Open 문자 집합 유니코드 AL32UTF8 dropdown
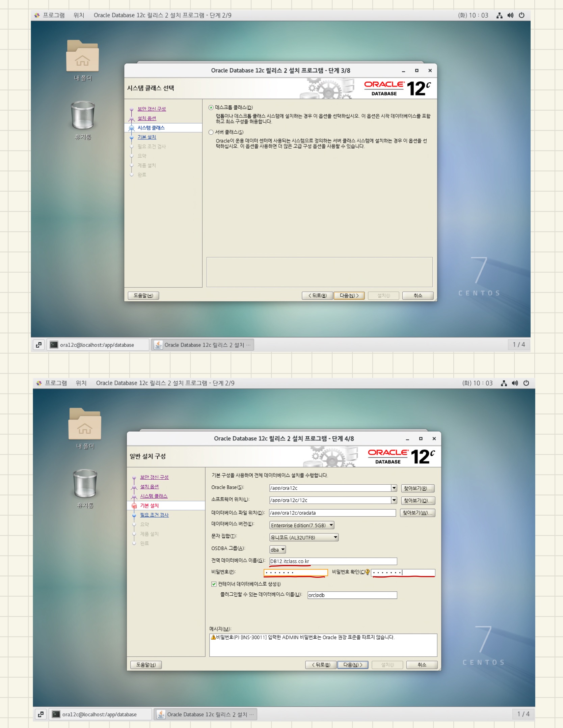Image resolution: width=563 pixels, height=728 pixels. point(304,537)
